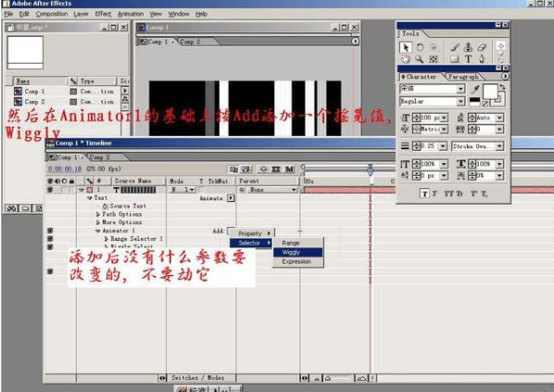Toggle Subscript in Character panel
Image resolution: width=554 pixels, height=392 pixels.
pyautogui.click(x=484, y=194)
